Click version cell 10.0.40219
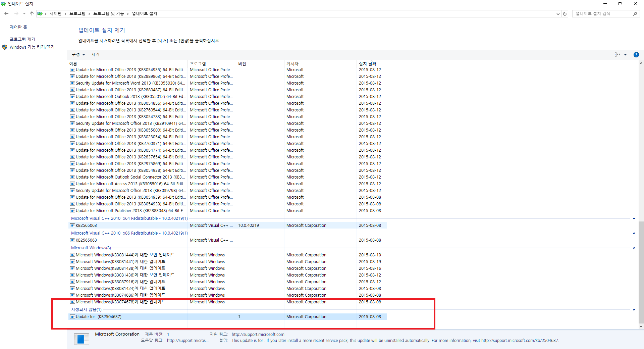The width and height of the screenshot is (644, 349). (x=249, y=226)
